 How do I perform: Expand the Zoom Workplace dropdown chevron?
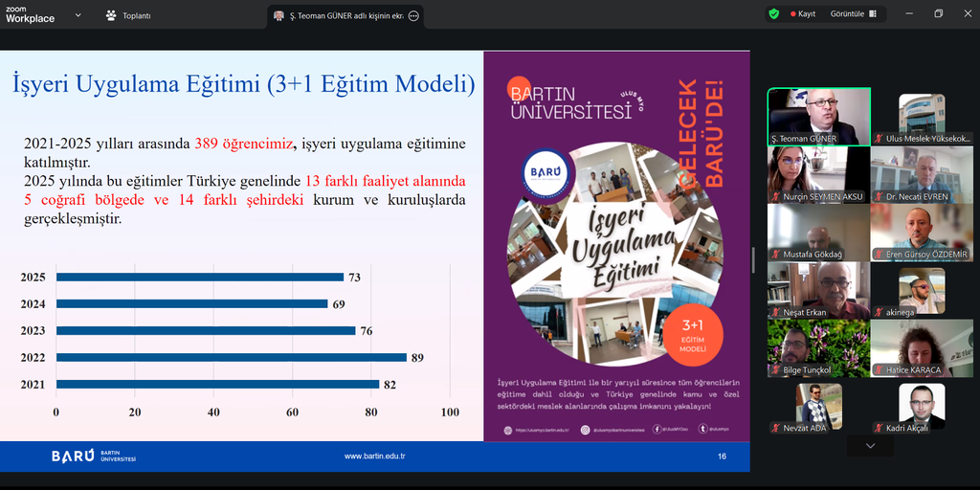[x=78, y=14]
